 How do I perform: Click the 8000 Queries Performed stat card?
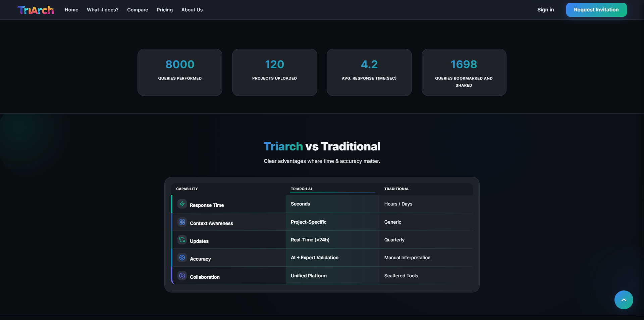click(x=180, y=72)
